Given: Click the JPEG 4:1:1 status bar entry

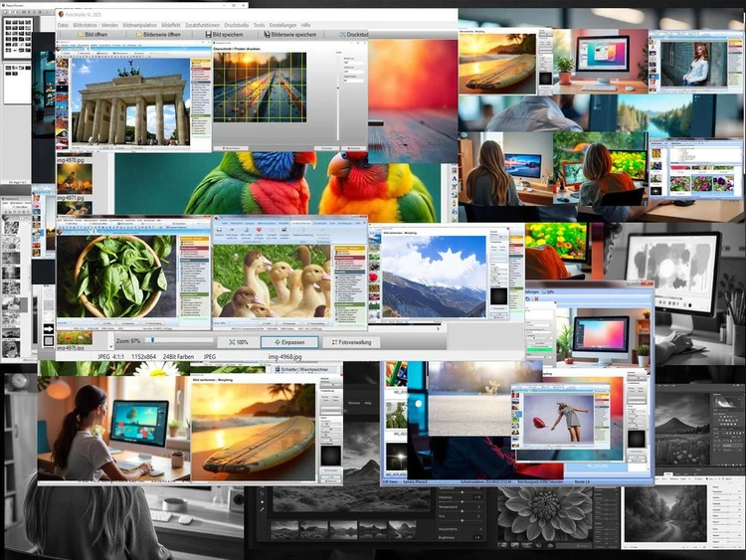Looking at the screenshot, I should (110, 356).
